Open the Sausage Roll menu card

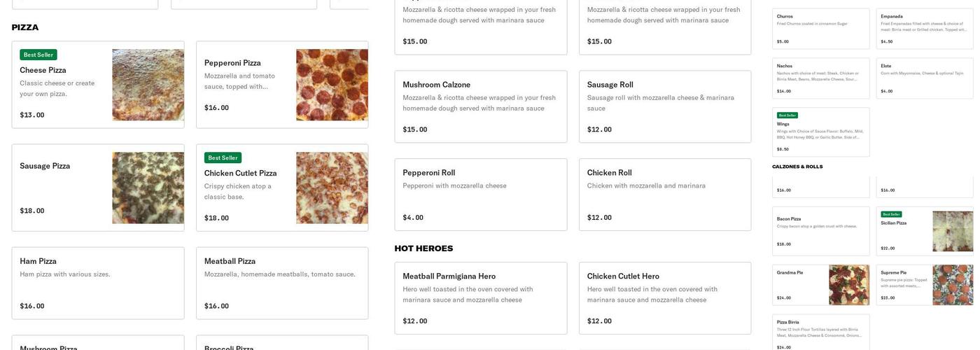[x=665, y=106]
